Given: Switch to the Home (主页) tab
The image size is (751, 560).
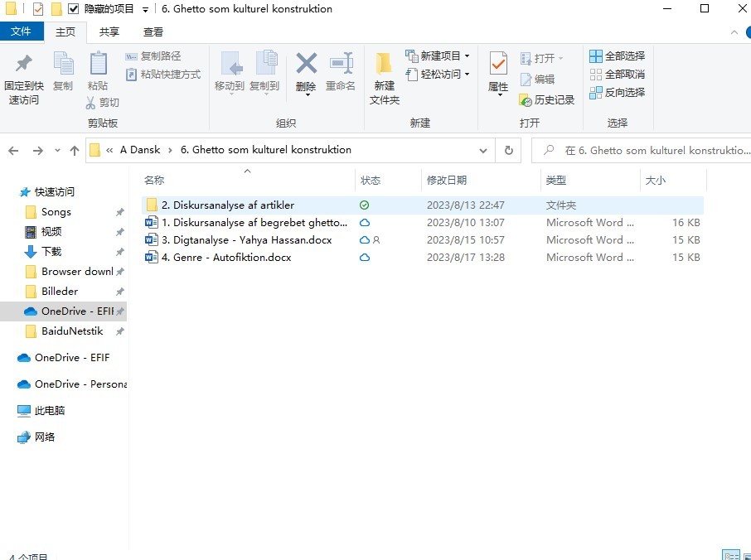Looking at the screenshot, I should [x=65, y=31].
